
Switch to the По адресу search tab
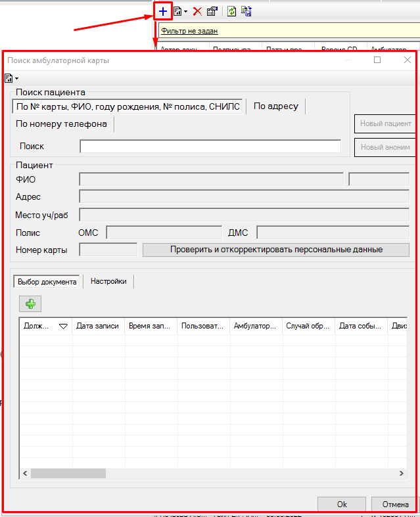[276, 106]
